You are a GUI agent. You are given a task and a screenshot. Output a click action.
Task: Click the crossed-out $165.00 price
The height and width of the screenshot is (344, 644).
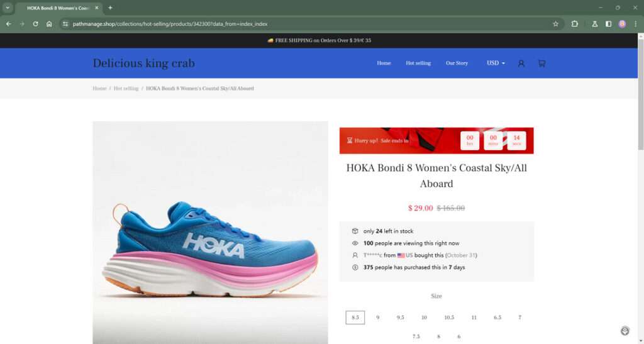click(450, 208)
